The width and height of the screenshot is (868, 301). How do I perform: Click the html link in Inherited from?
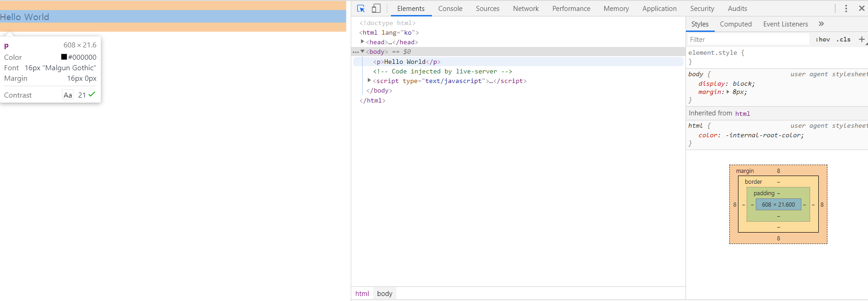click(x=743, y=114)
